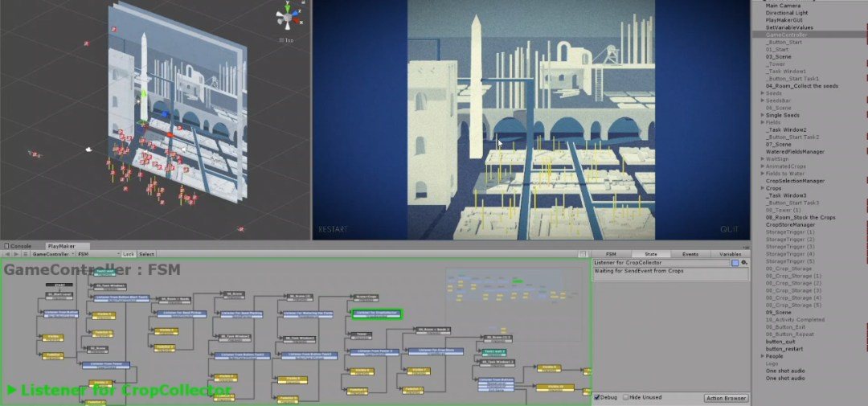Open the Events inspector tab
Image resolution: width=868 pixels, height=406 pixels.
tap(690, 254)
